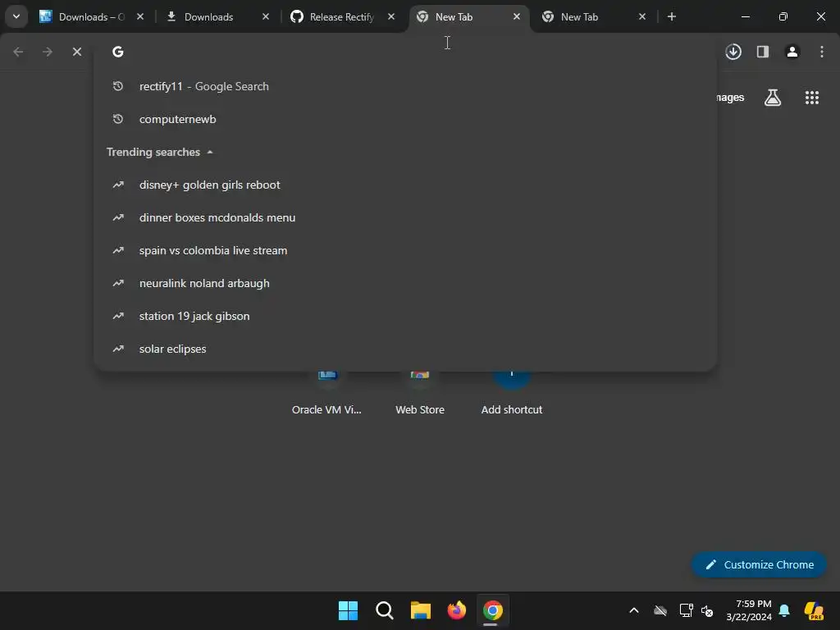Close the active New Tab tab
The height and width of the screenshot is (630, 840).
(x=517, y=16)
